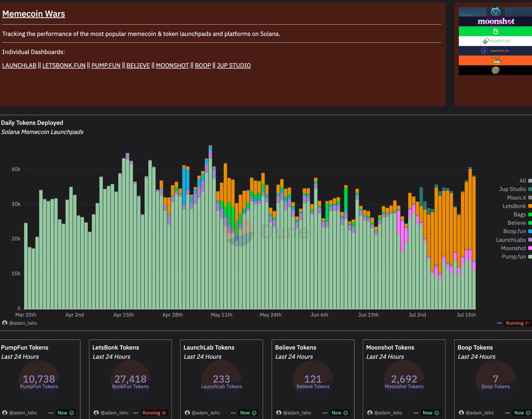Click the 121 Believe Tokens value
This screenshot has height=419, width=532.
pyautogui.click(x=313, y=379)
